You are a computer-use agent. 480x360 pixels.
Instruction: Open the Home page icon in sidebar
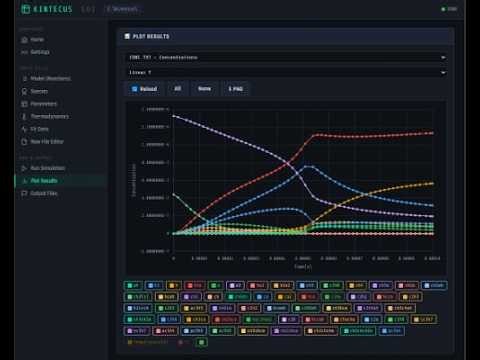point(24,40)
